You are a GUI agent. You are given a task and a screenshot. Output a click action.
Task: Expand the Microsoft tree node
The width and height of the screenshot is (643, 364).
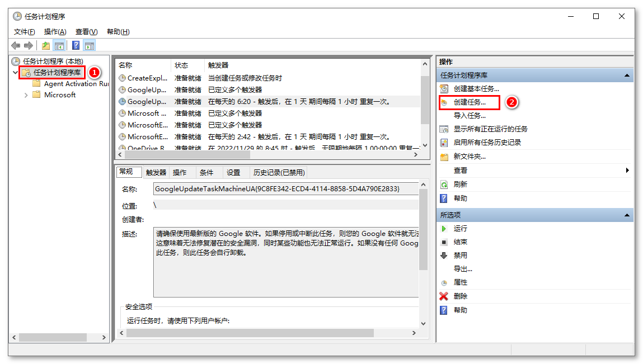point(26,94)
